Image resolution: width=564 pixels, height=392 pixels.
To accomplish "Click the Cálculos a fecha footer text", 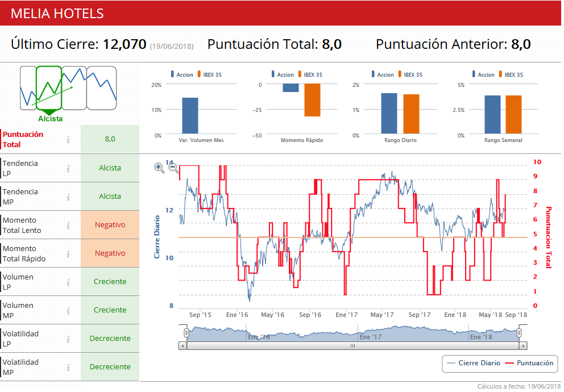I will 519,387.
